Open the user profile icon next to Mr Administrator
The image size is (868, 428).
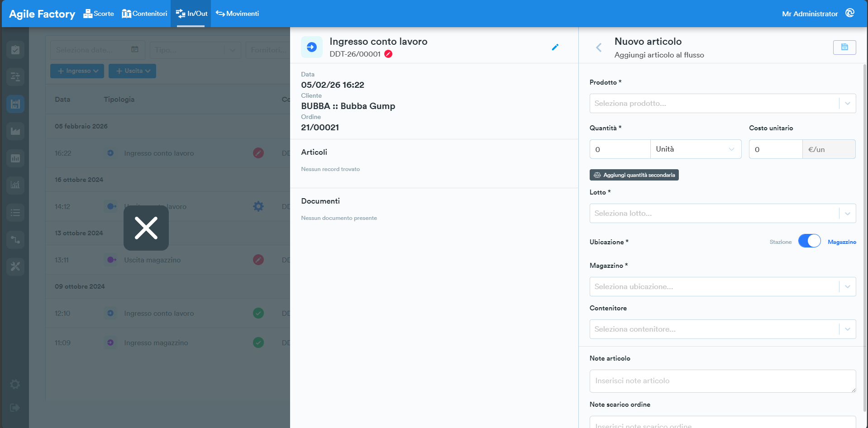850,13
